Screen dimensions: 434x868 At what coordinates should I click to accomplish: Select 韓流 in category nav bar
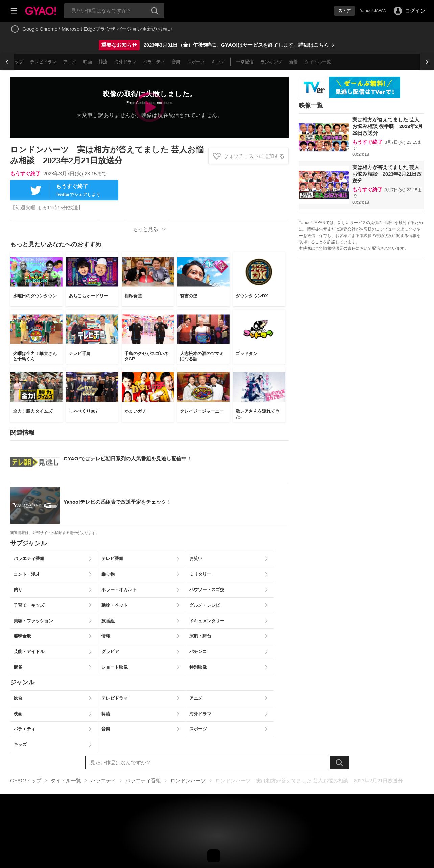[x=103, y=62]
